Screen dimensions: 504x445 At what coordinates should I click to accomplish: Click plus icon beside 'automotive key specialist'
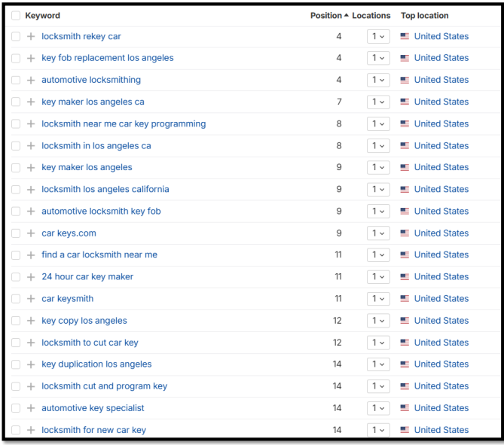[x=31, y=408]
